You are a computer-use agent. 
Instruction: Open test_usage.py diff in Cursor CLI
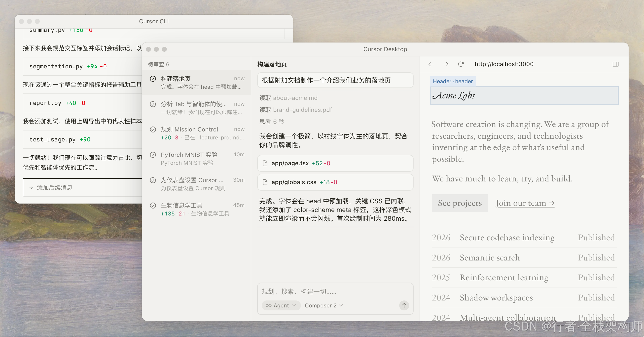click(x=82, y=140)
